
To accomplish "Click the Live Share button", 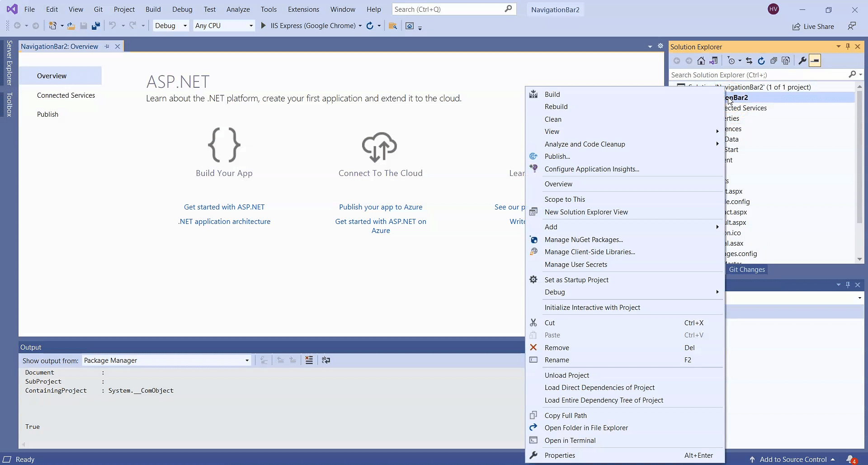I will pyautogui.click(x=813, y=26).
